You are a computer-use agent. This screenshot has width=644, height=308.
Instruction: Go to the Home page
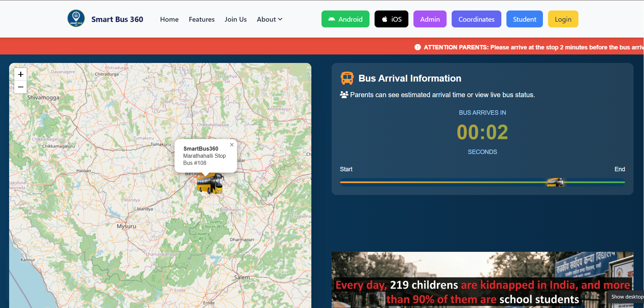point(169,19)
